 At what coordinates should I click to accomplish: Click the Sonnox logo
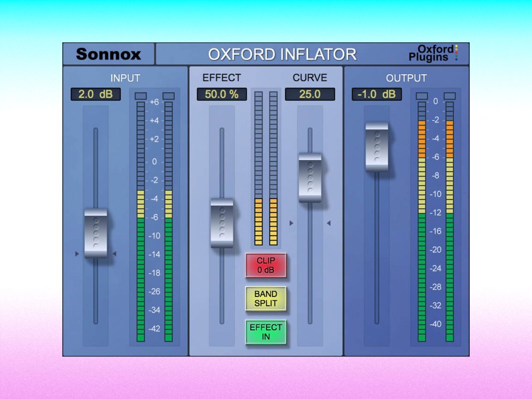point(108,54)
